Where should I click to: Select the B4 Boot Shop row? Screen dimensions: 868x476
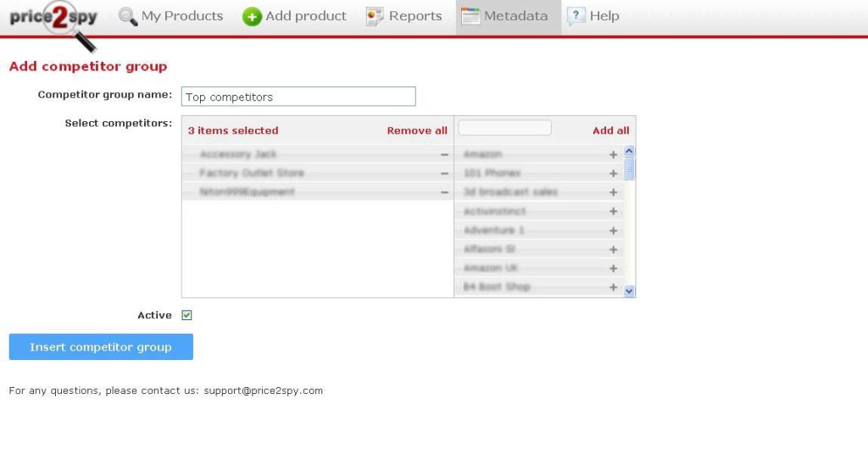point(538,286)
